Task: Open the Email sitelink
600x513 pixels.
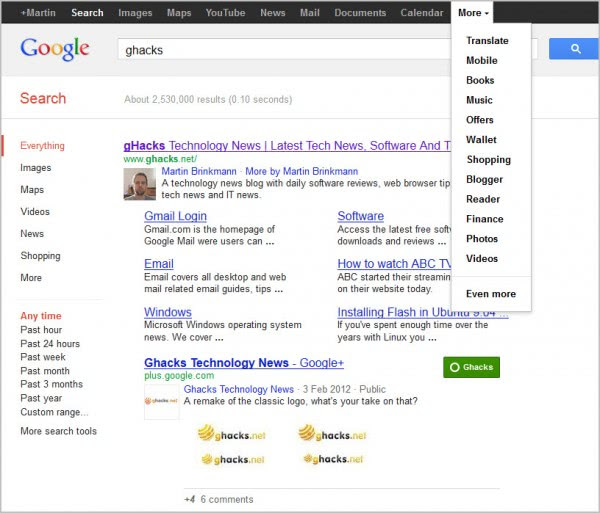Action: click(x=159, y=264)
